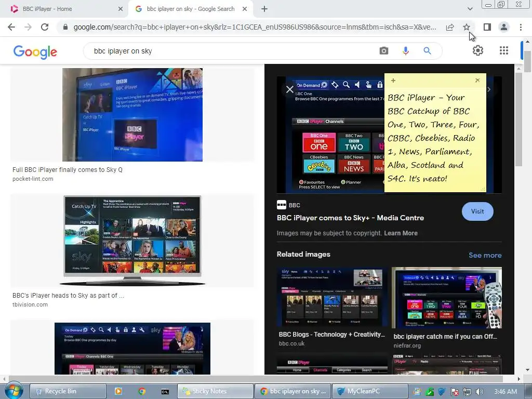The width and height of the screenshot is (532, 399).
Task: Click the pinned Chrome taskbar icon
Action: coord(142,391)
